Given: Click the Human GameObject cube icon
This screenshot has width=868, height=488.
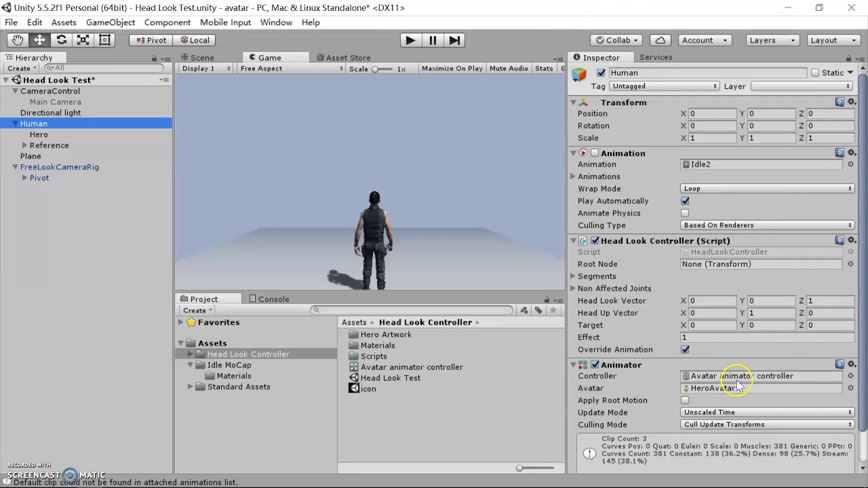Looking at the screenshot, I should tap(579, 75).
